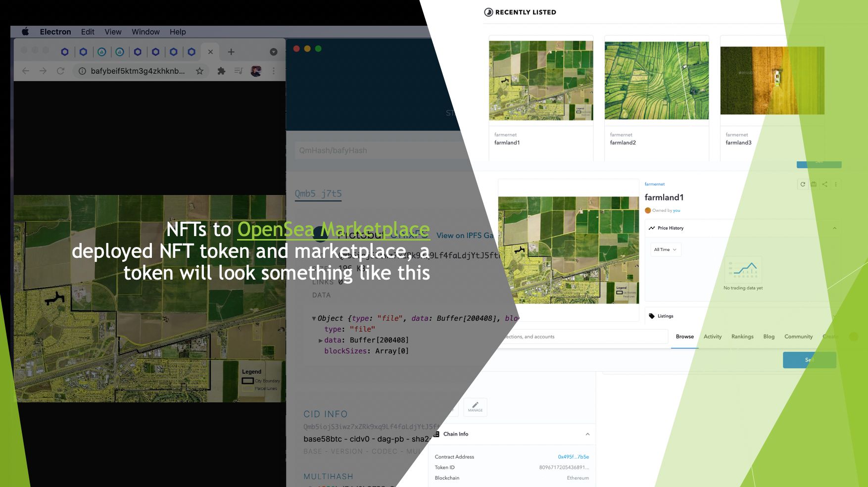Click View on IPFS Gateway link
The height and width of the screenshot is (487, 868).
(465, 235)
